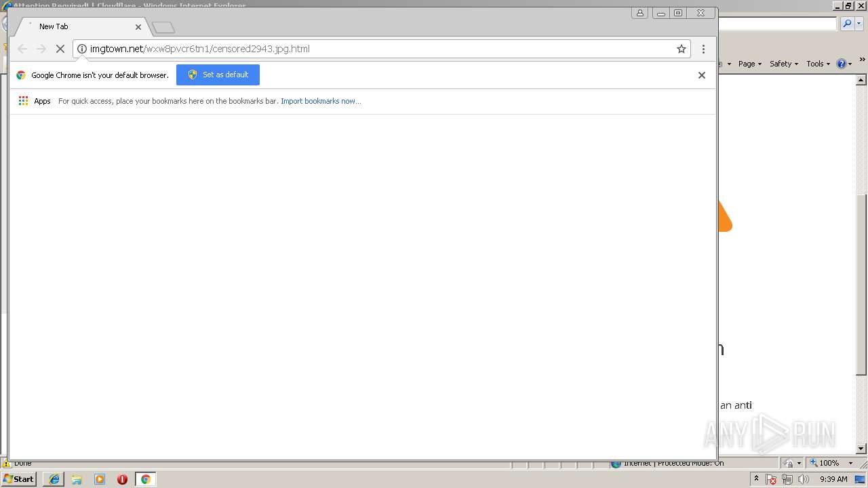Stop loading the page in Chrome
Image resolution: width=868 pixels, height=488 pixels.
[60, 49]
